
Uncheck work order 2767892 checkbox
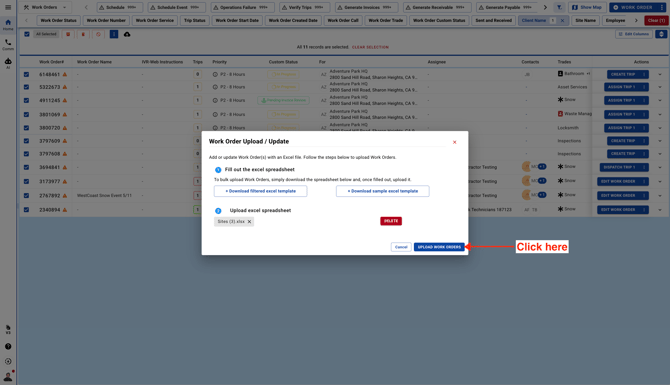click(26, 195)
